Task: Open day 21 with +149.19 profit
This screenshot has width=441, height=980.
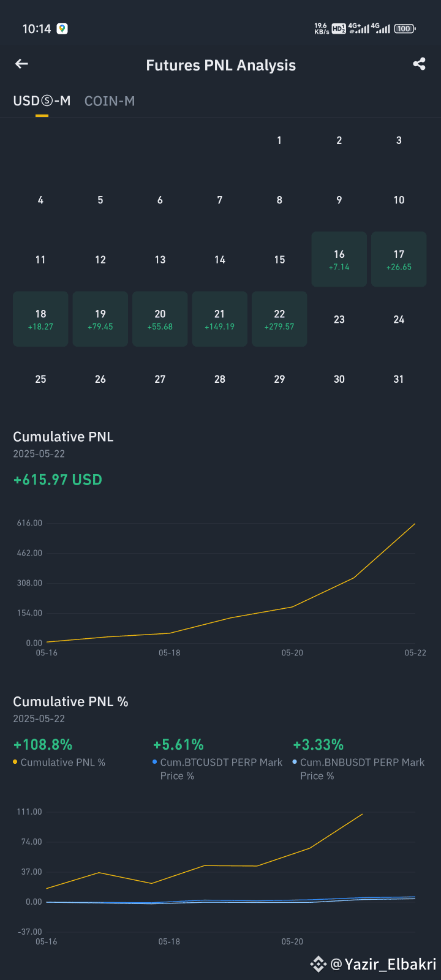Action: [x=220, y=319]
